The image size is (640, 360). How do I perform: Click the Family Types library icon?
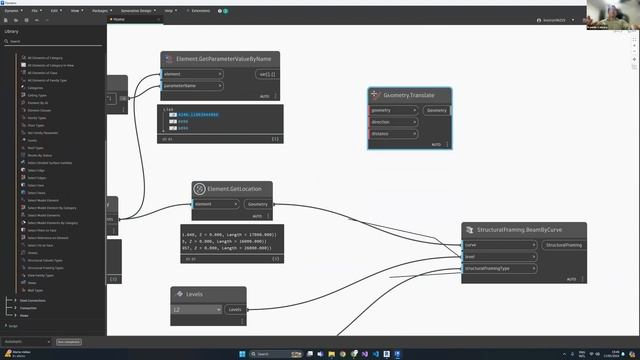tap(23, 118)
